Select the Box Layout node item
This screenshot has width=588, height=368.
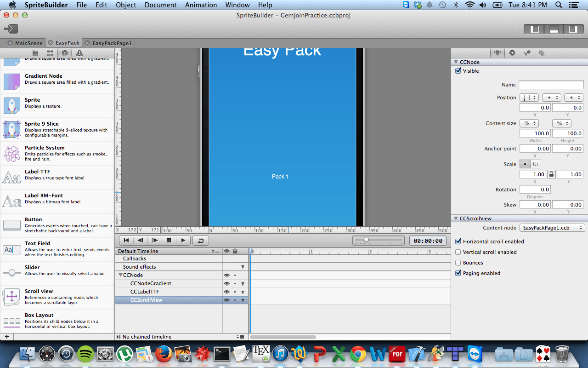[57, 321]
